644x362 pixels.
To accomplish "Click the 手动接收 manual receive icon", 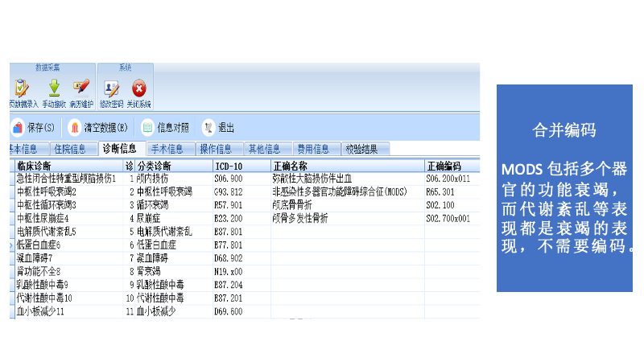I will pyautogui.click(x=54, y=88).
